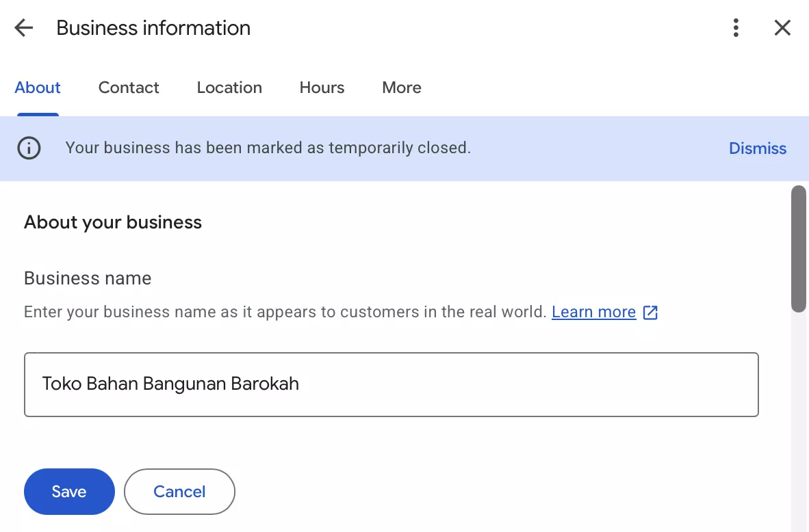Click the Business name text field
809x532 pixels.
[x=391, y=384]
